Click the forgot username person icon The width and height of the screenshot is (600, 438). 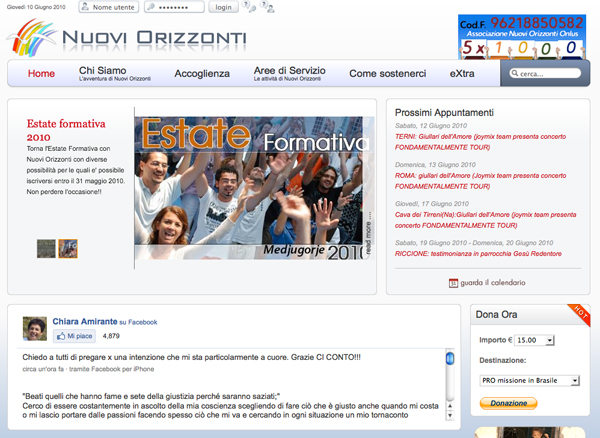(268, 8)
